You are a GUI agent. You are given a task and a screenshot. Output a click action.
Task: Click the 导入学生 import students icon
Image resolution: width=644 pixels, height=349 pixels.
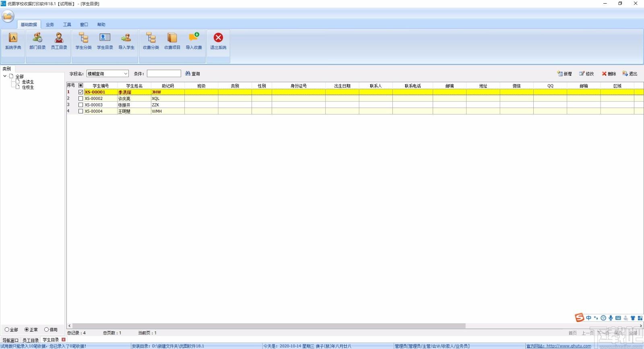126,41
